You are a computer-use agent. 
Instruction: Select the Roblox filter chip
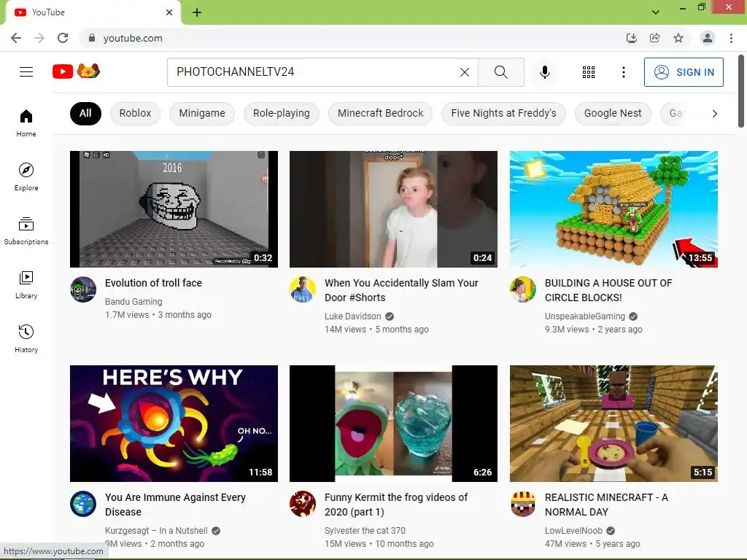tap(135, 113)
